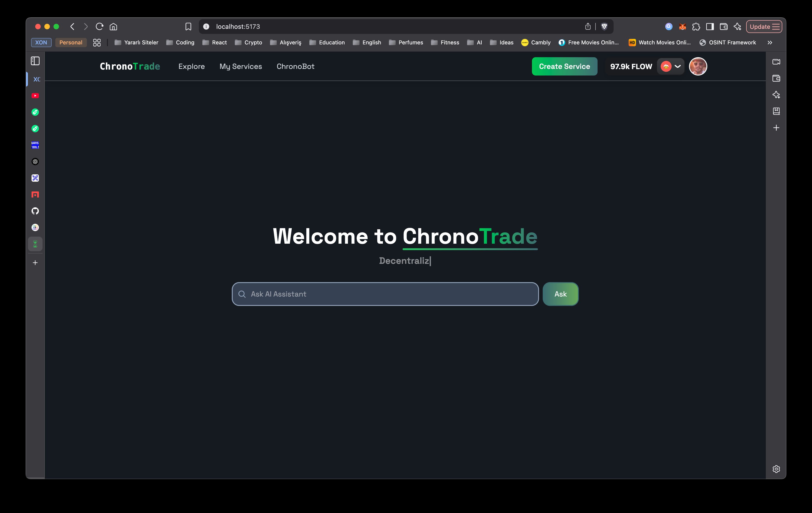Open My Services page
Screen dimensions: 812x513
click(241, 67)
